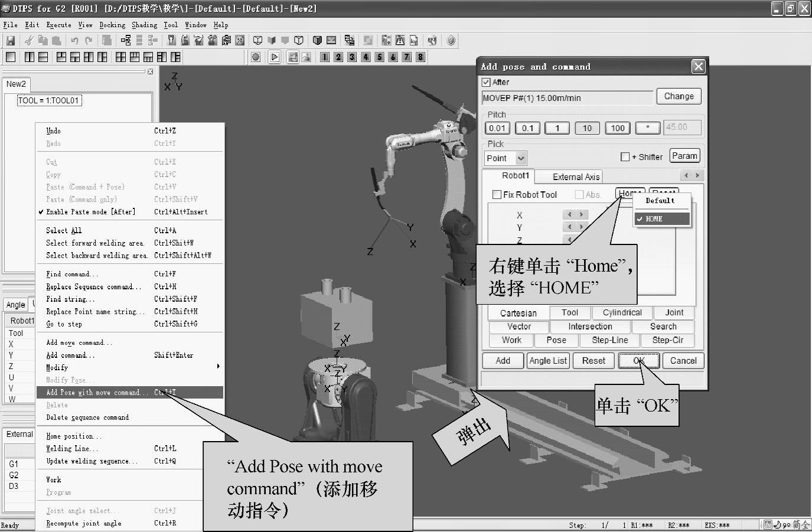Open the Docking menu
This screenshot has width=812, height=532.
tap(112, 25)
